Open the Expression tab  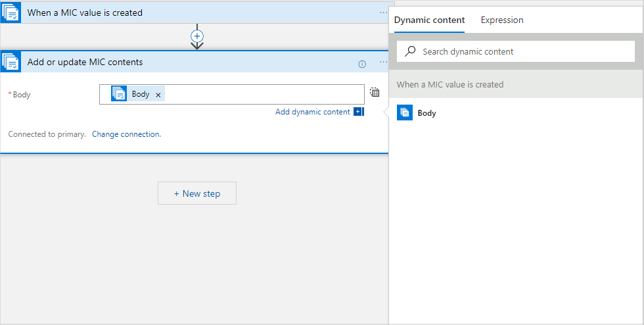pos(502,20)
